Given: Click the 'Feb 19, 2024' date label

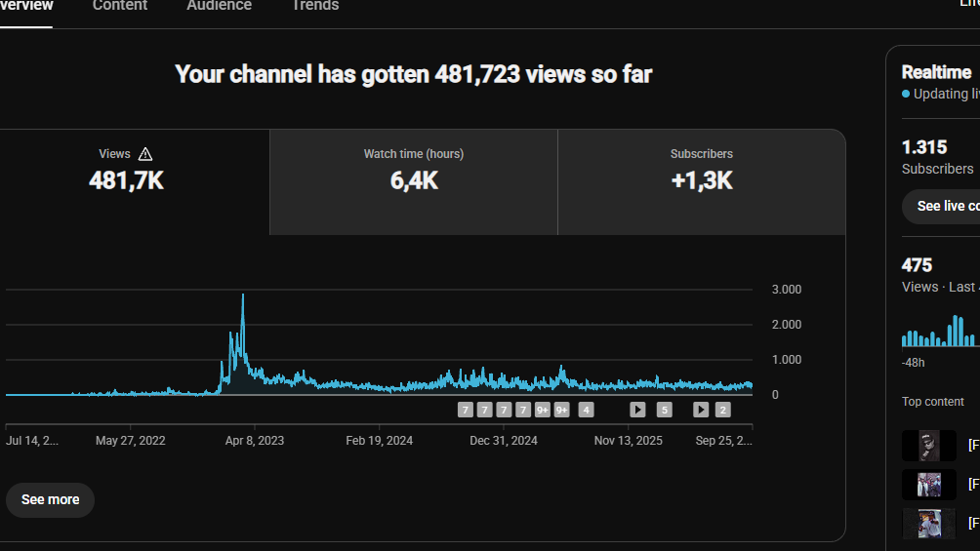Looking at the screenshot, I should (x=380, y=441).
